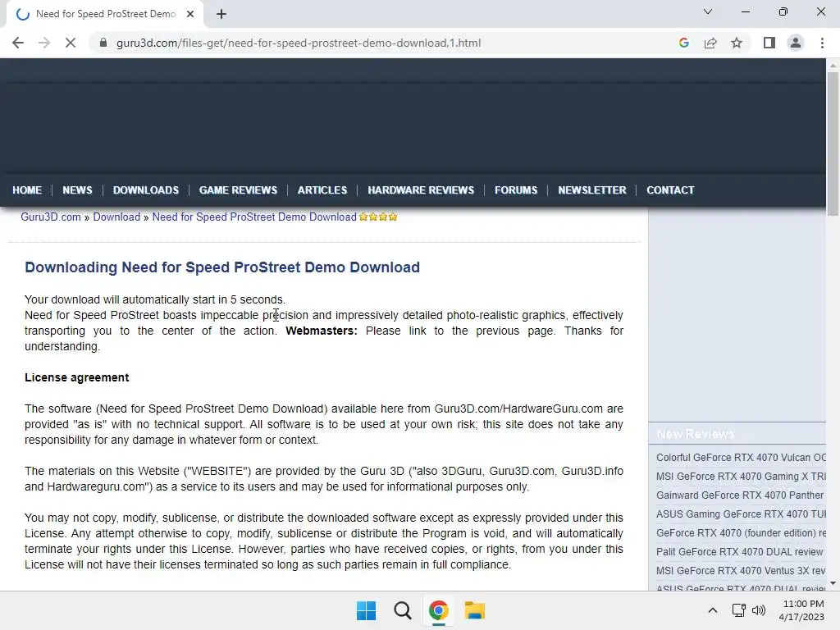Open File Explorer from taskbar
The width and height of the screenshot is (840, 630).
(475, 610)
